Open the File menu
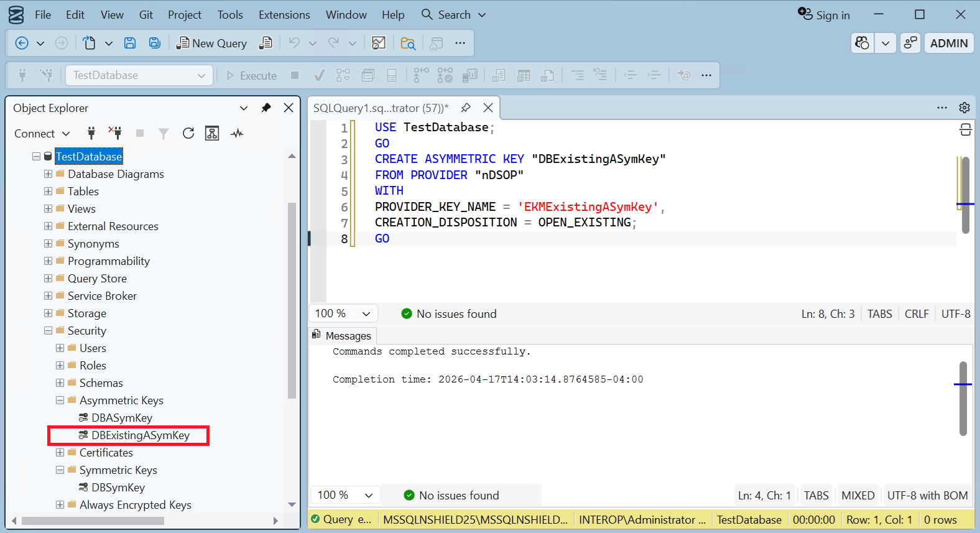Image resolution: width=980 pixels, height=533 pixels. click(43, 15)
